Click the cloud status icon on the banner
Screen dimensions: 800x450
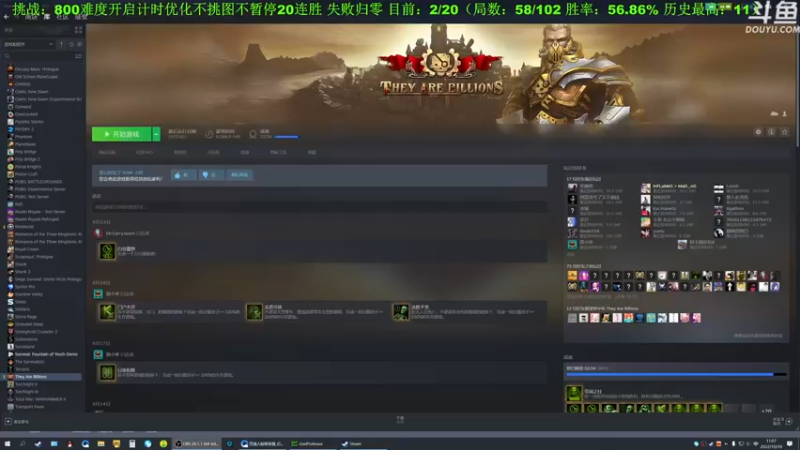(x=774, y=113)
